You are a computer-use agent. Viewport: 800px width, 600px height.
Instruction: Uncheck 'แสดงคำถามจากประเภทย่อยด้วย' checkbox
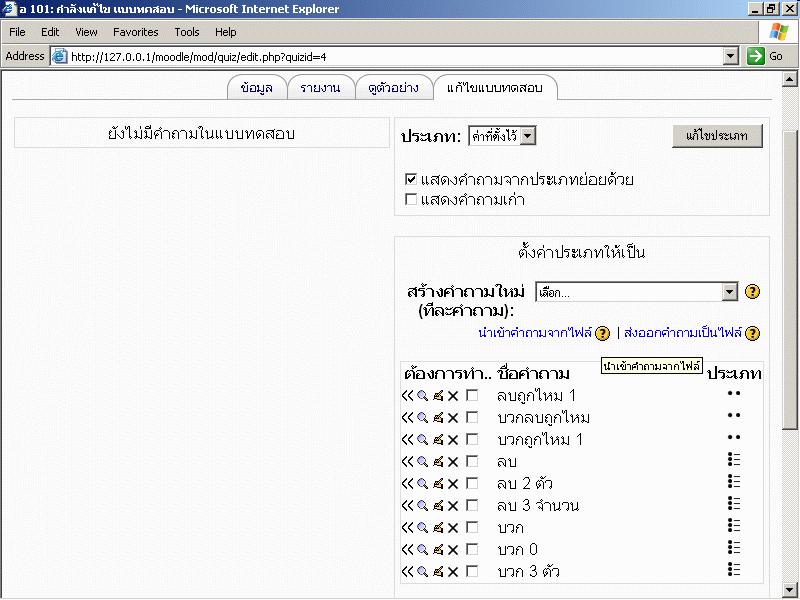coord(411,180)
